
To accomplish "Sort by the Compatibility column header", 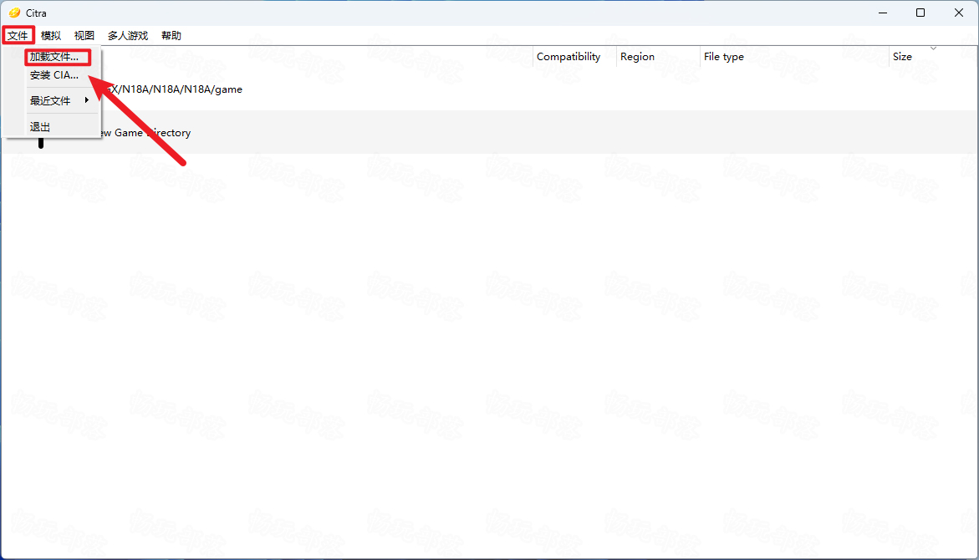I will (x=569, y=57).
